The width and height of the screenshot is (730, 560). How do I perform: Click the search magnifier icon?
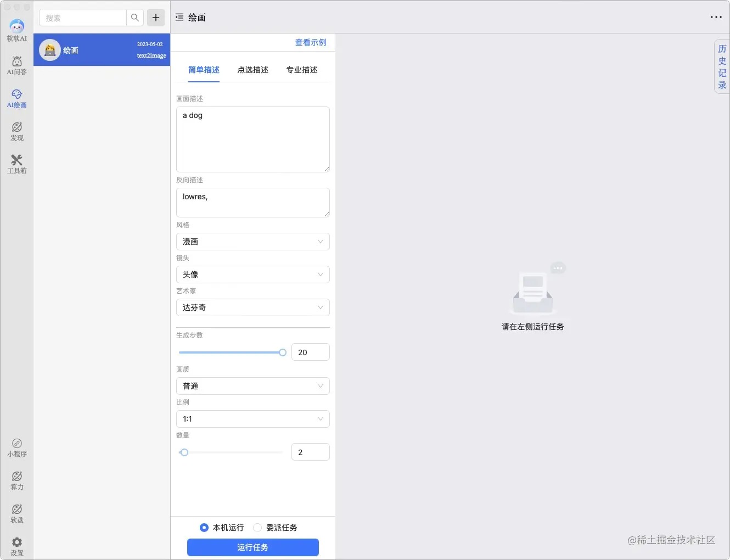coord(135,18)
